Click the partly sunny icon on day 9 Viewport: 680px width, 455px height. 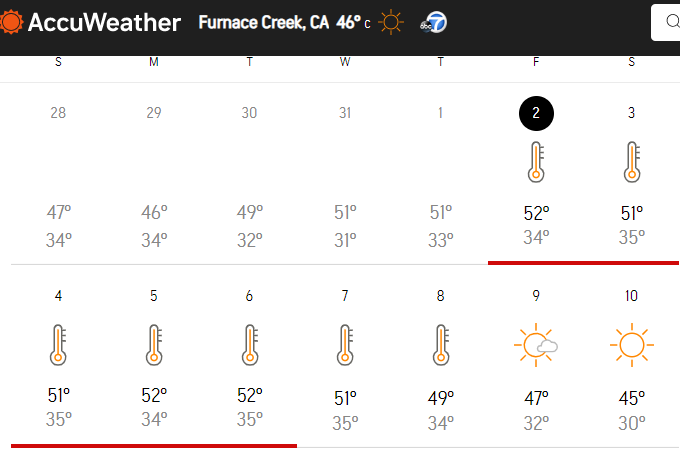click(x=536, y=345)
